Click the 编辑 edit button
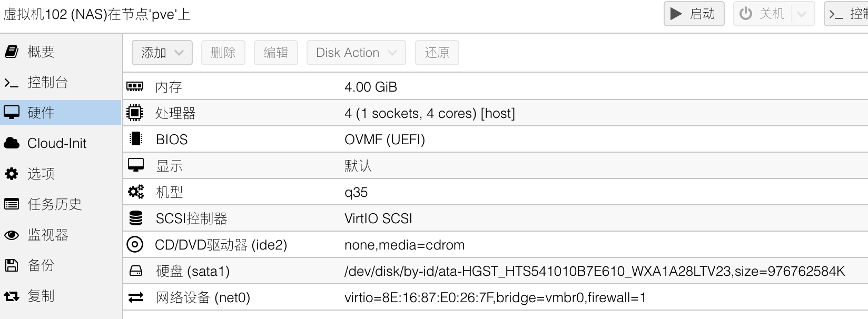This screenshot has height=319, width=868. click(276, 53)
